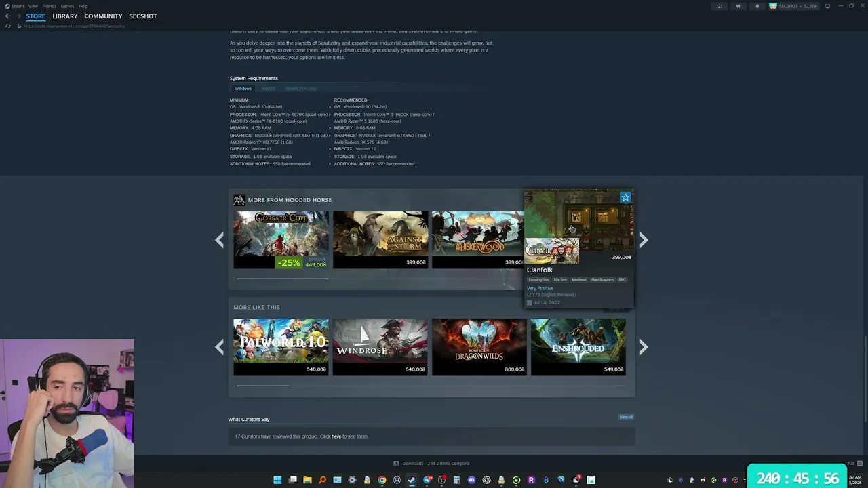Click the More From Hooded Horse carousel scrollbar
Viewport: 868px width, 488px height.
(x=282, y=278)
